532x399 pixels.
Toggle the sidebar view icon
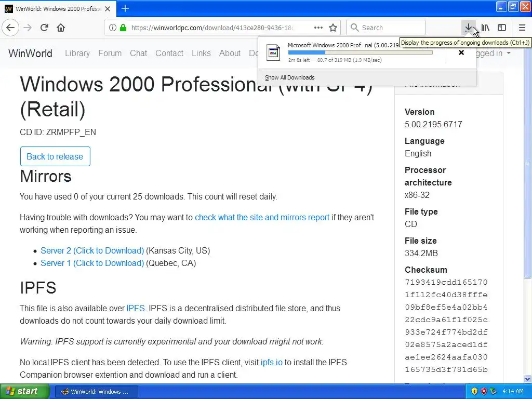tap(502, 28)
